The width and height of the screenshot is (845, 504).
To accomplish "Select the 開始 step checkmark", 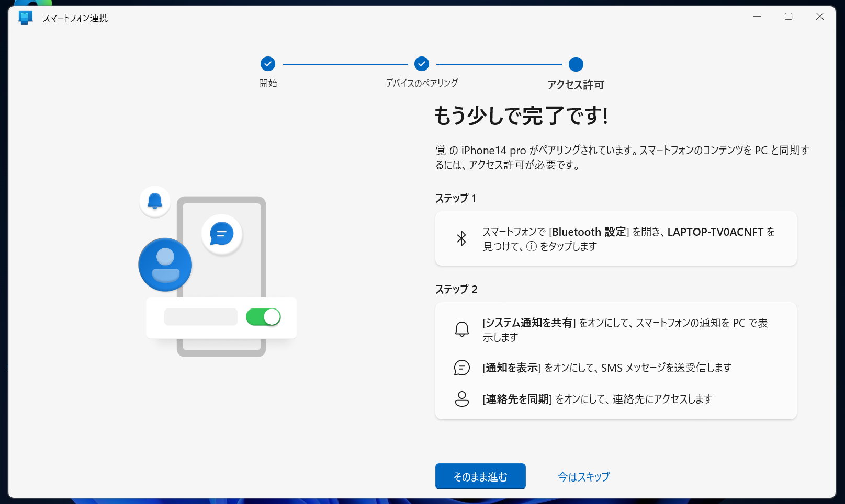I will coord(268,64).
